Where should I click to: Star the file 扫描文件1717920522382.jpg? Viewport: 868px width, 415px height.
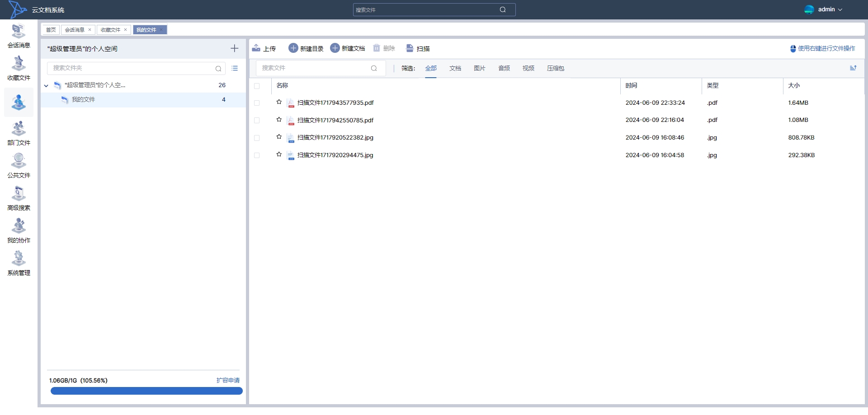click(279, 137)
